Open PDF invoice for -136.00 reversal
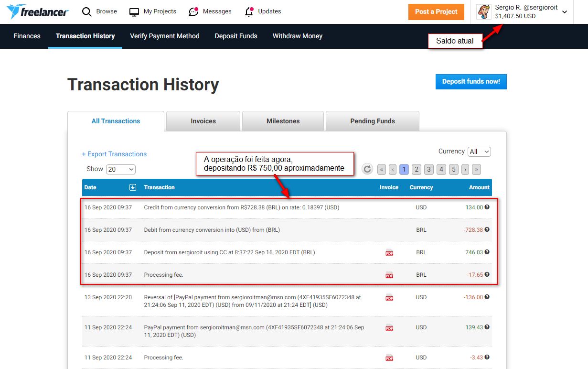 [389, 297]
